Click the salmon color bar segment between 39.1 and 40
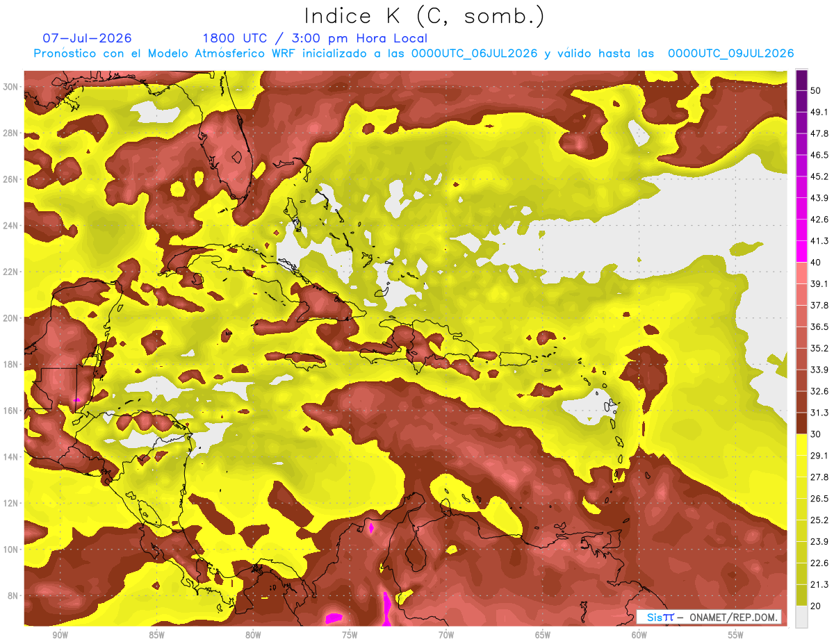This screenshot has height=644, width=834. click(801, 272)
